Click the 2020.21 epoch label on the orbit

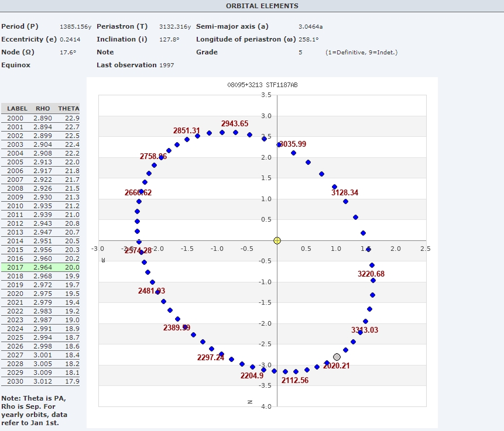(336, 366)
